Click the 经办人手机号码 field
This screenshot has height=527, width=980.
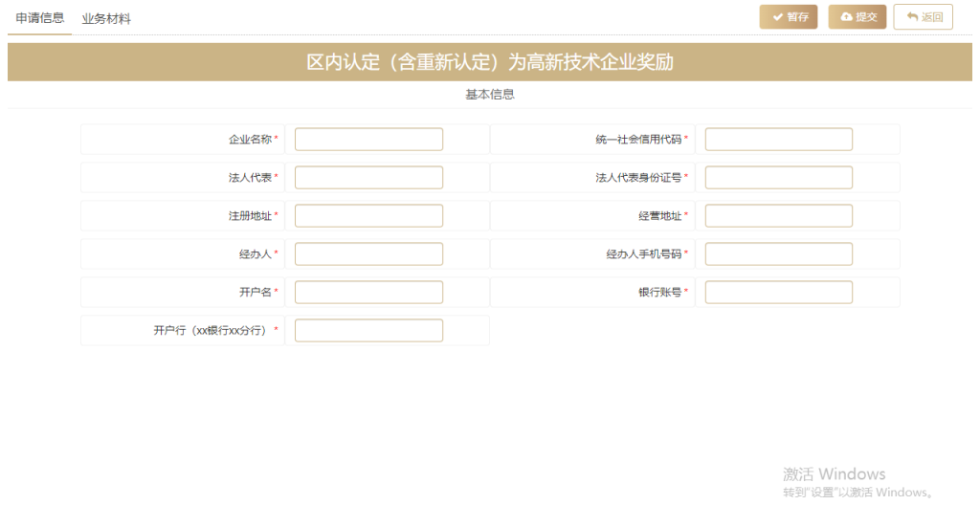[779, 254]
